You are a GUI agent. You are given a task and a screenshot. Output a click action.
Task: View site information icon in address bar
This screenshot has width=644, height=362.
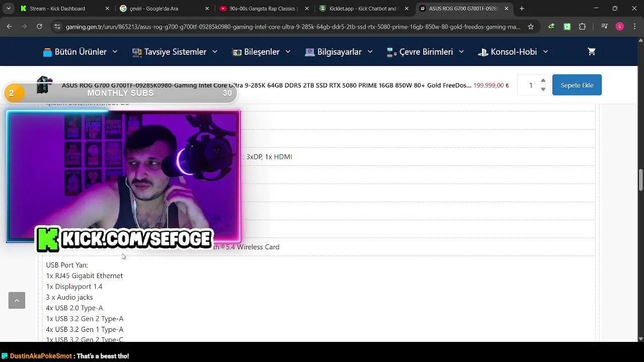pos(57,27)
